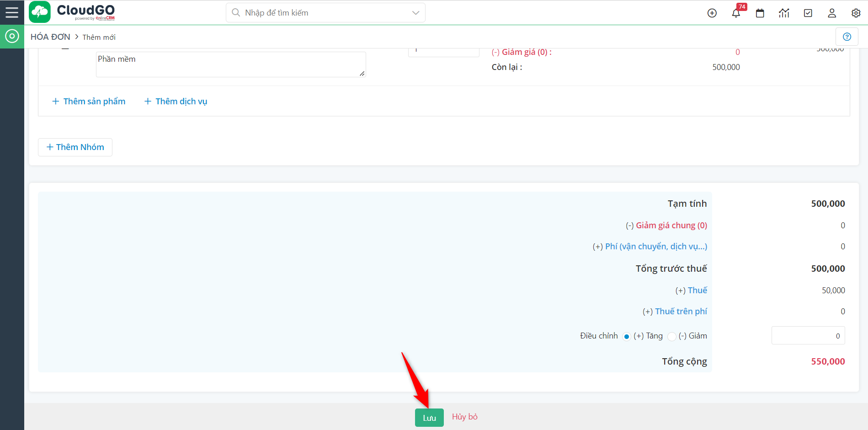Click the Điều chỉnh amount input field
The height and width of the screenshot is (430, 868).
click(x=808, y=335)
